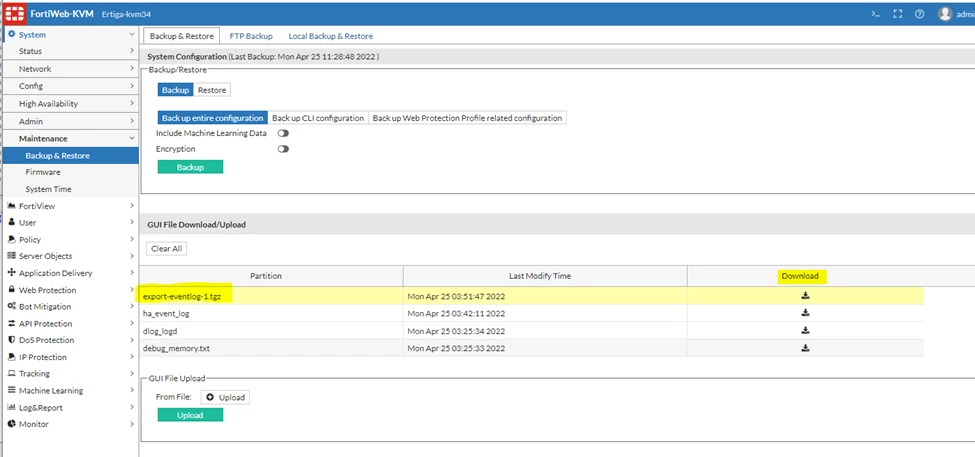Select Back up CLI configuration

pyautogui.click(x=318, y=118)
